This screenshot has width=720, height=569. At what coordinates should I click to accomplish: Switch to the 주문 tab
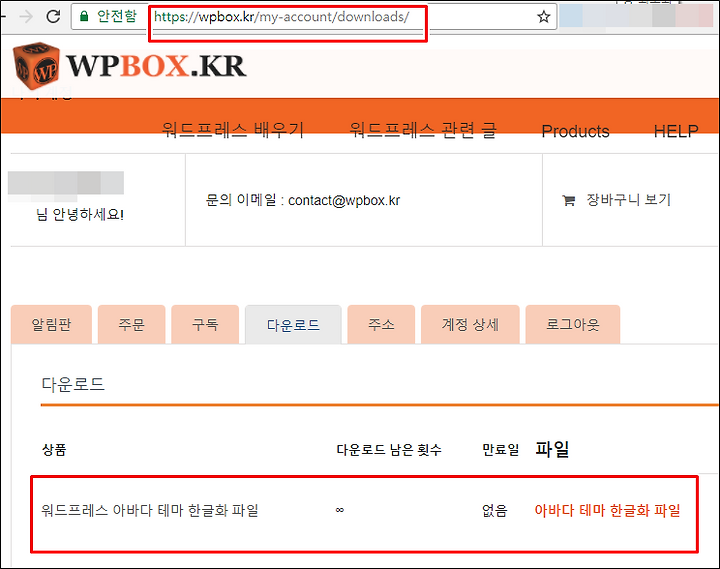131,324
